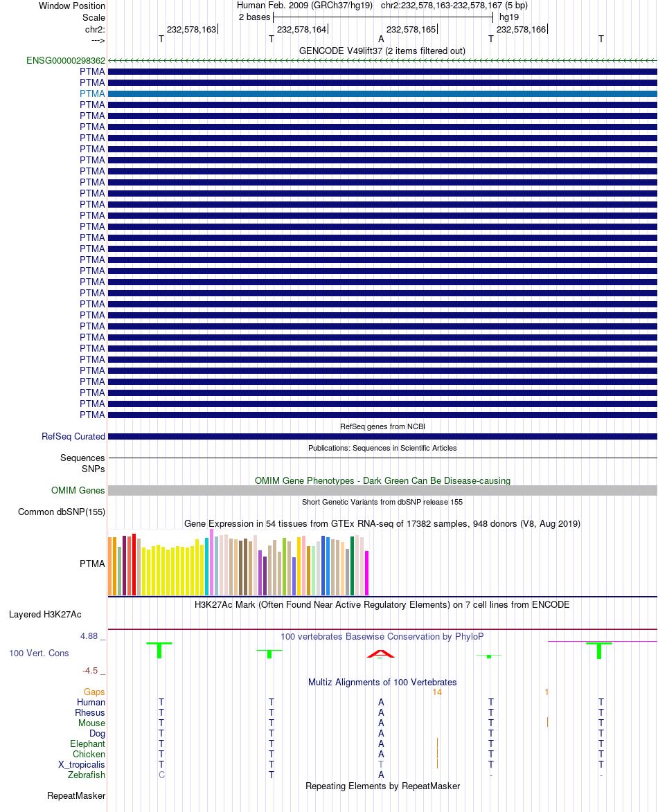Open the OMIM Genes track label
Image resolution: width=658 pixels, height=812 pixels.
[x=78, y=490]
